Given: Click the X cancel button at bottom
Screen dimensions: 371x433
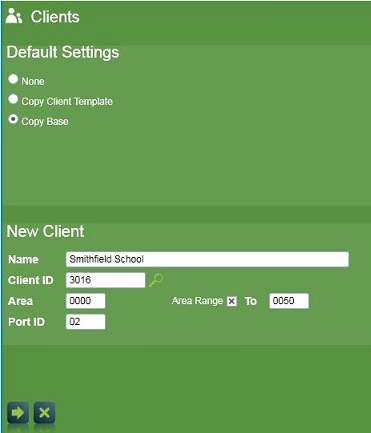Looking at the screenshot, I should tap(44, 413).
